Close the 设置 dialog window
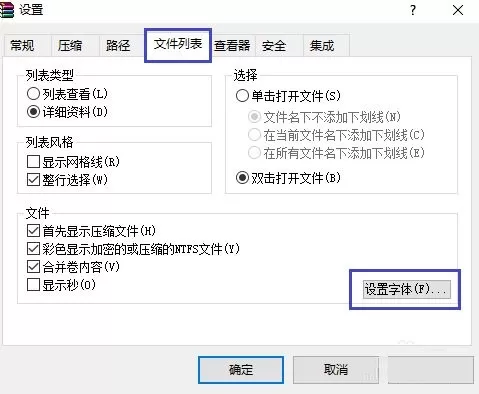Image resolution: width=479 pixels, height=394 pixels. click(x=458, y=10)
